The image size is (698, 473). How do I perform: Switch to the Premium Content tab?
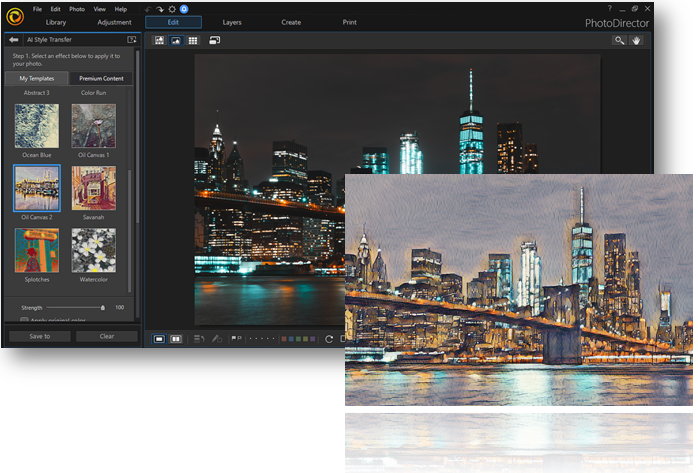click(x=103, y=78)
